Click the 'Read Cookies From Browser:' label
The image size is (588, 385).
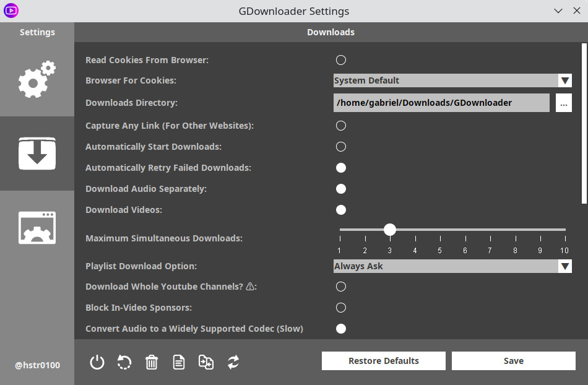point(147,60)
